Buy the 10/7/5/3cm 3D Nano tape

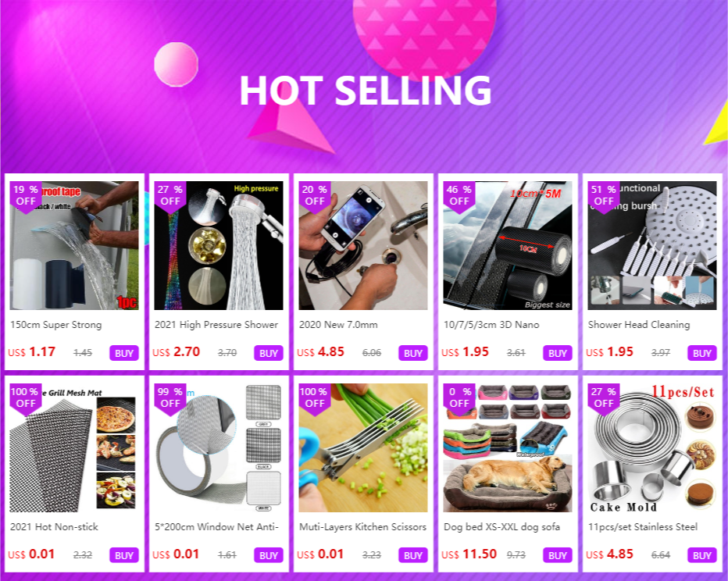coord(557,353)
